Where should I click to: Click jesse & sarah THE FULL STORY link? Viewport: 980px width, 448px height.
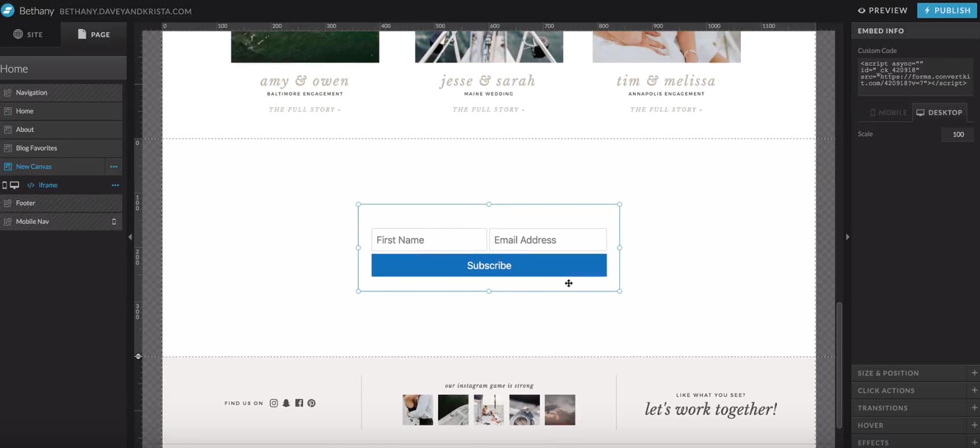(x=489, y=110)
